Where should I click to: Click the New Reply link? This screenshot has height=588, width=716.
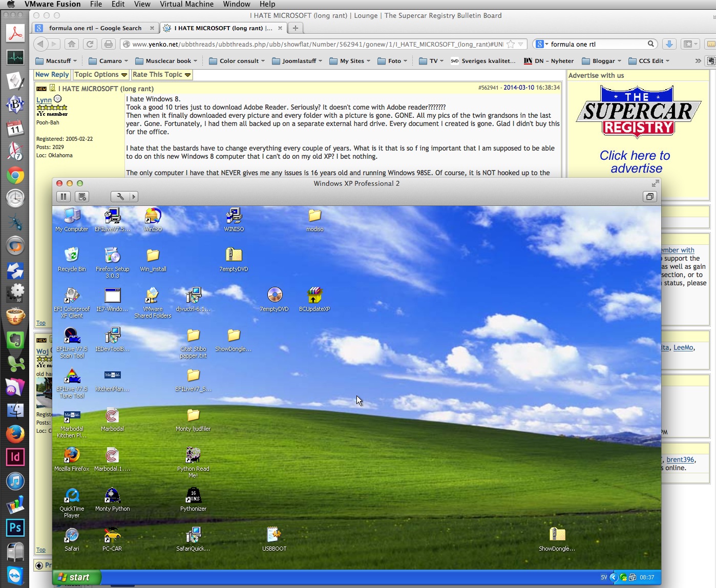[x=52, y=75]
